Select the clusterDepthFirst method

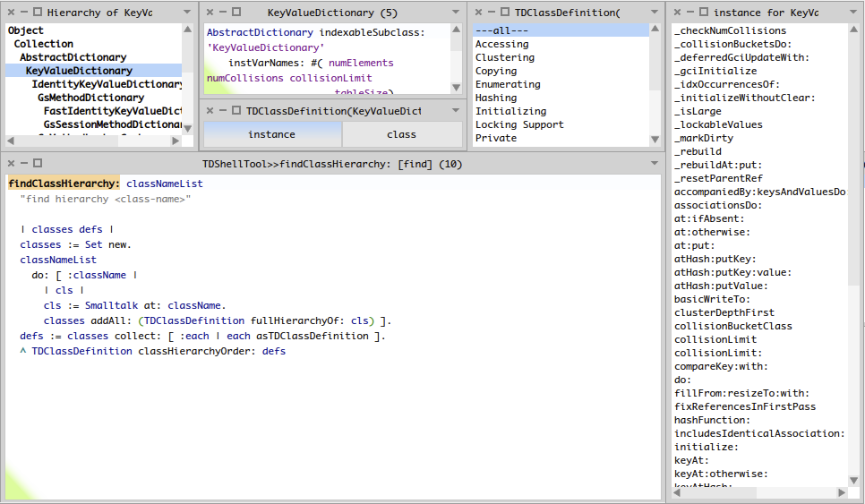click(x=760, y=312)
